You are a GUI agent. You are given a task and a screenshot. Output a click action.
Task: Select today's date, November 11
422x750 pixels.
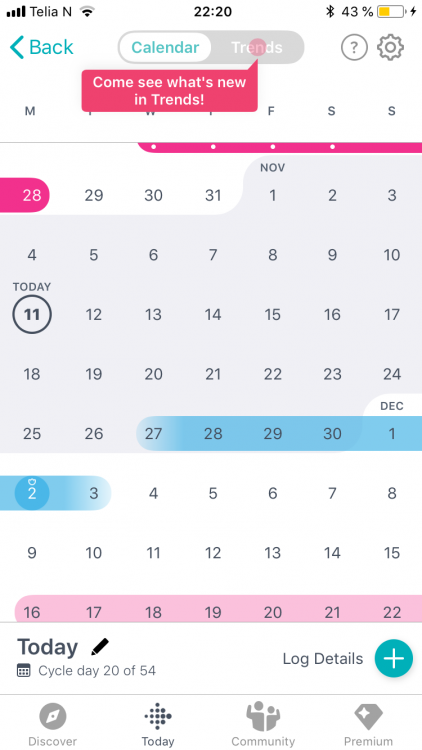click(x=32, y=314)
